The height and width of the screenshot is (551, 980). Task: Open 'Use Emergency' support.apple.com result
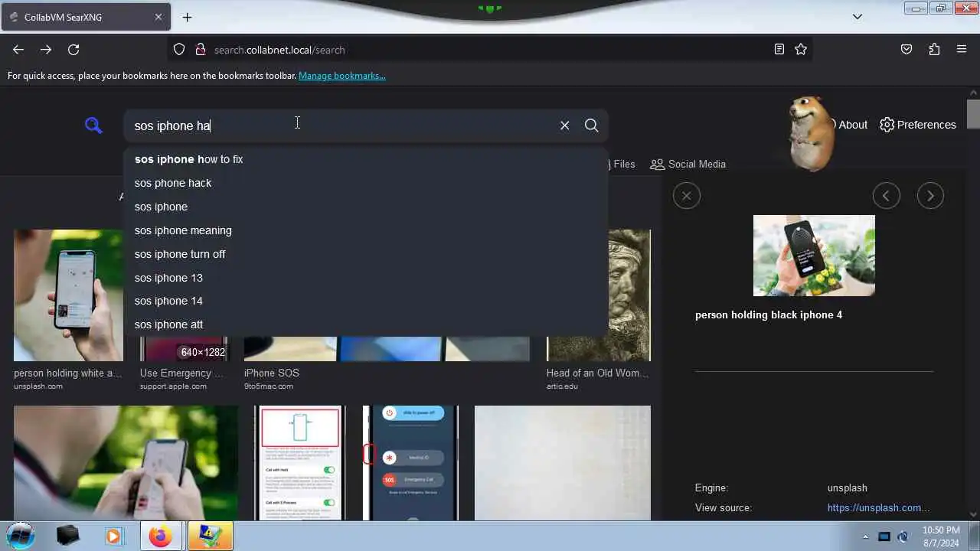point(184,349)
